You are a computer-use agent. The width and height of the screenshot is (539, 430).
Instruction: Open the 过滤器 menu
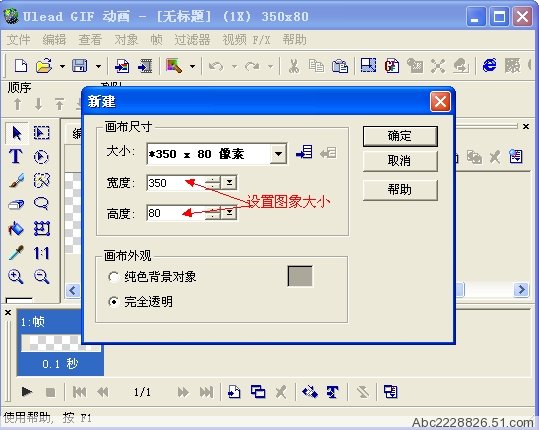click(x=192, y=40)
